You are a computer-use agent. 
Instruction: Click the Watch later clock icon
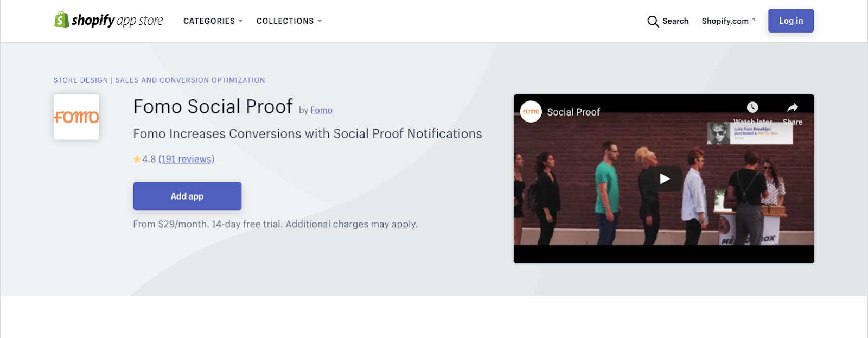tap(752, 107)
